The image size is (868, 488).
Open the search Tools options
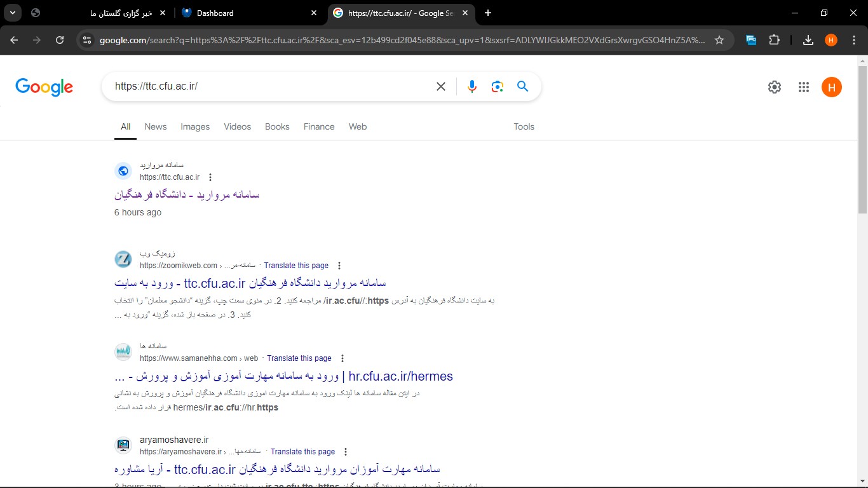(524, 126)
